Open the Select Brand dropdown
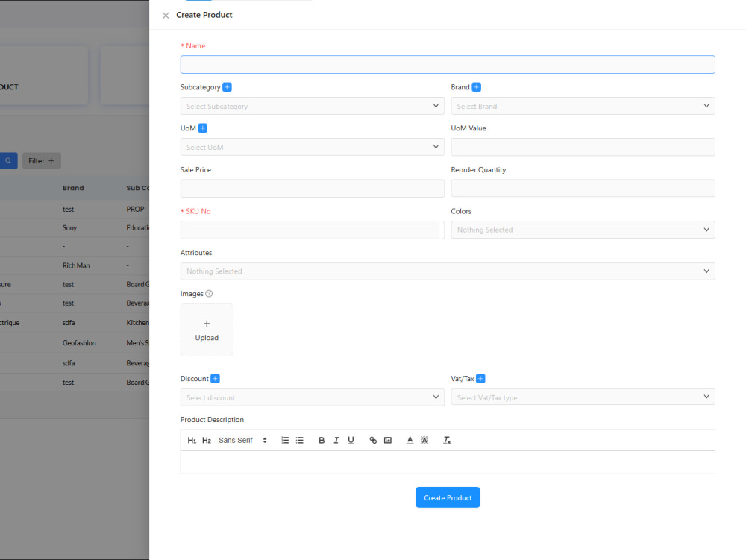This screenshot has height=560, width=746. [x=583, y=106]
